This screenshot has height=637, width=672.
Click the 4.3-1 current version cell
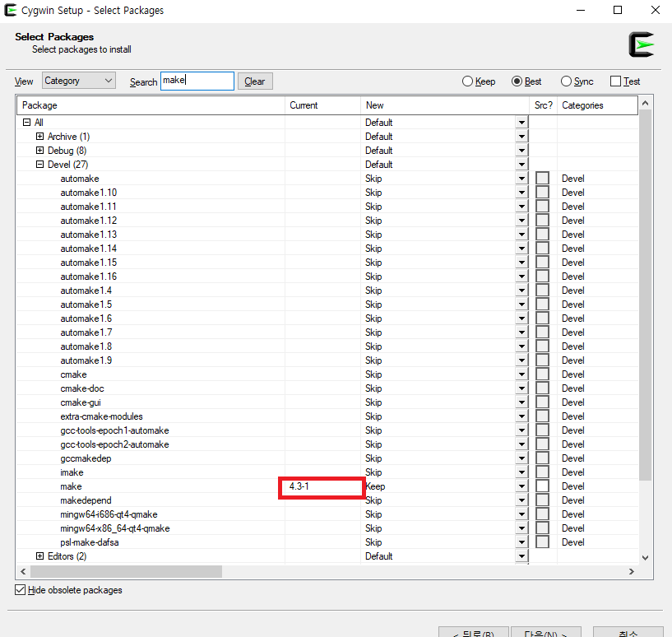click(299, 486)
